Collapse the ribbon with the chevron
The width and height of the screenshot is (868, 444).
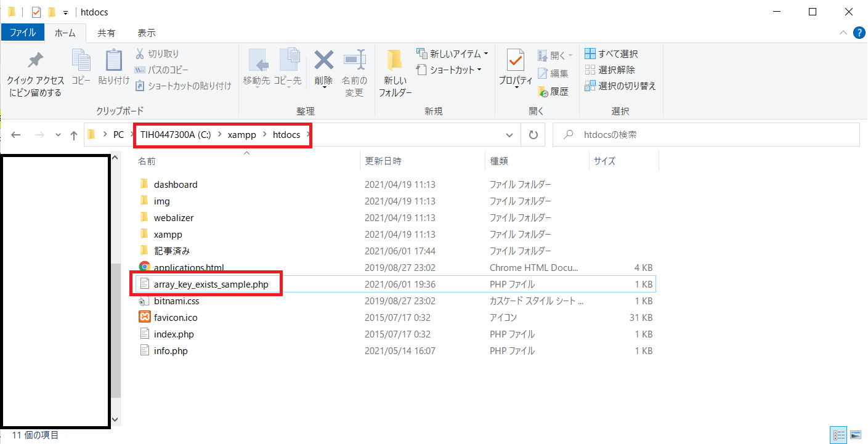click(x=843, y=33)
